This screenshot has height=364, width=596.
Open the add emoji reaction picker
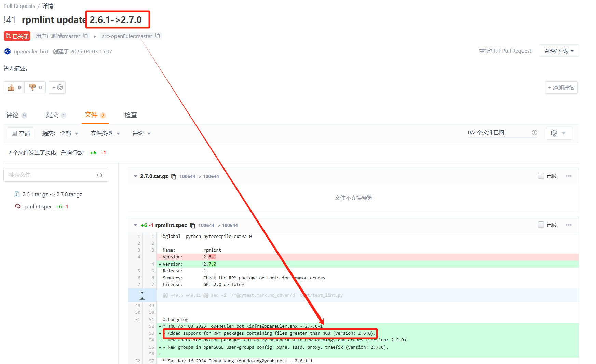57,87
